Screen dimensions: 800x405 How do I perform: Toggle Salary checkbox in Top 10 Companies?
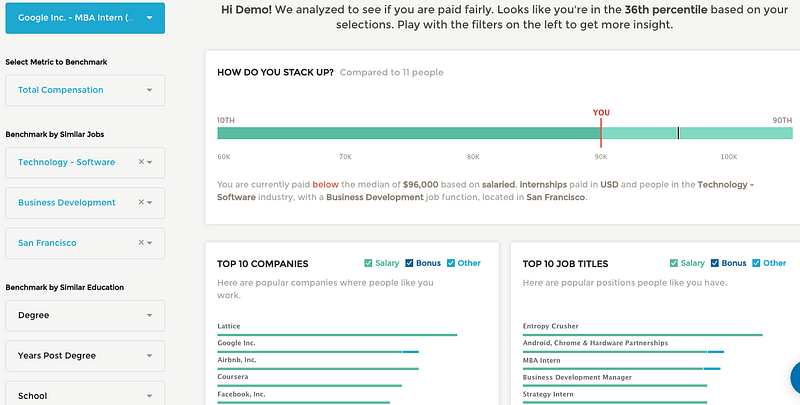(x=368, y=264)
